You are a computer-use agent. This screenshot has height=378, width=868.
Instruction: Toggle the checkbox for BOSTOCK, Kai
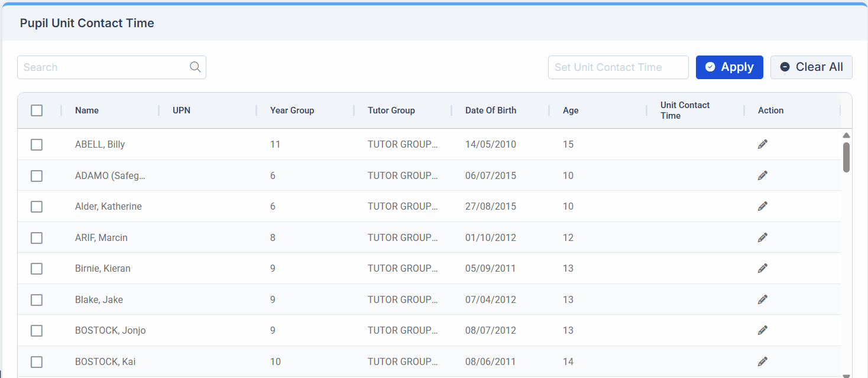click(x=37, y=362)
